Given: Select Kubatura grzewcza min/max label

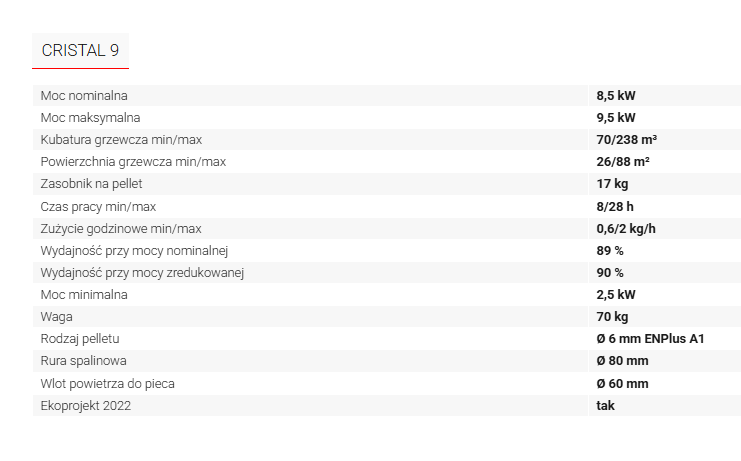Looking at the screenshot, I should 121,140.
